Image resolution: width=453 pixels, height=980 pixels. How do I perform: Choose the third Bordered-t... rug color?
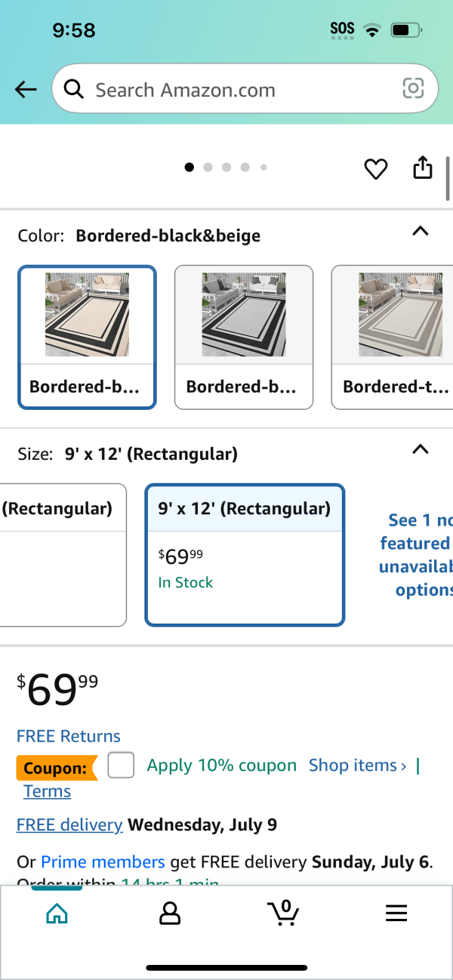[393, 337]
